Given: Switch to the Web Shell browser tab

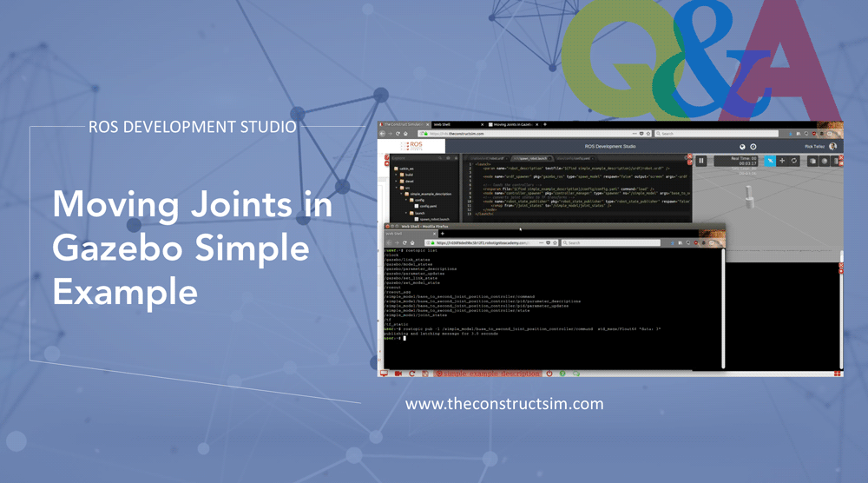Looking at the screenshot, I should [x=459, y=124].
